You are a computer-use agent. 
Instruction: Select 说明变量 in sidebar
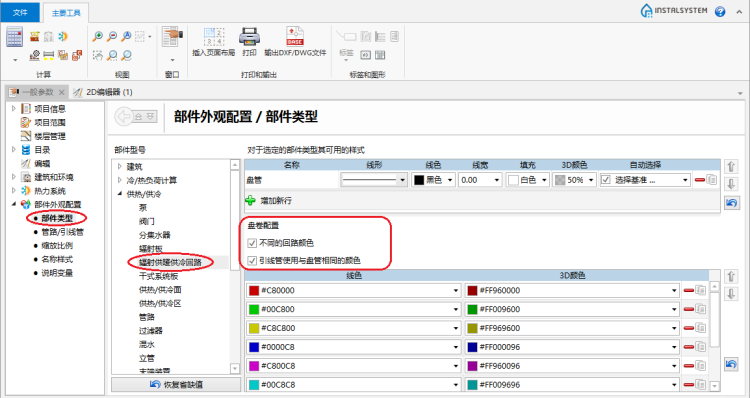(57, 273)
